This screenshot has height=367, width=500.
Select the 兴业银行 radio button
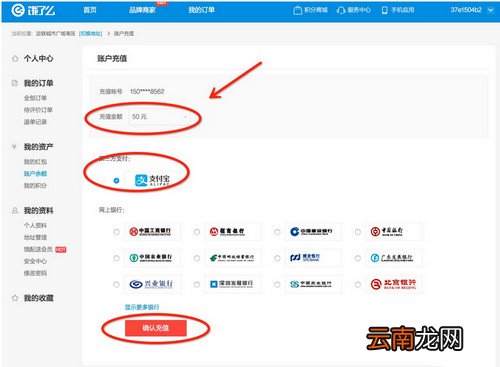(x=116, y=284)
